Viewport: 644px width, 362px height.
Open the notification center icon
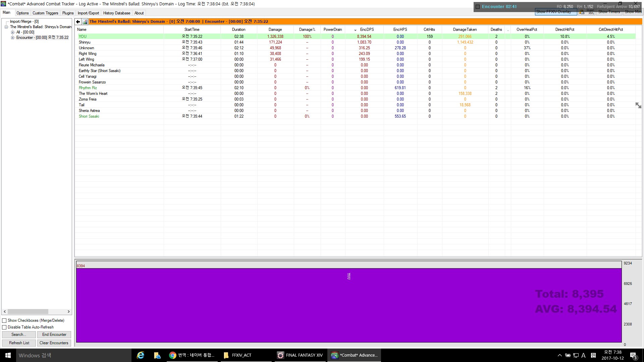coord(633,355)
